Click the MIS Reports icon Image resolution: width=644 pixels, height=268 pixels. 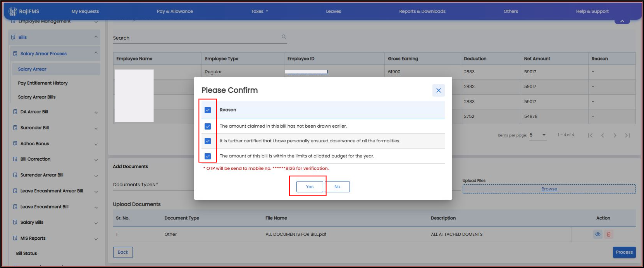coord(15,238)
